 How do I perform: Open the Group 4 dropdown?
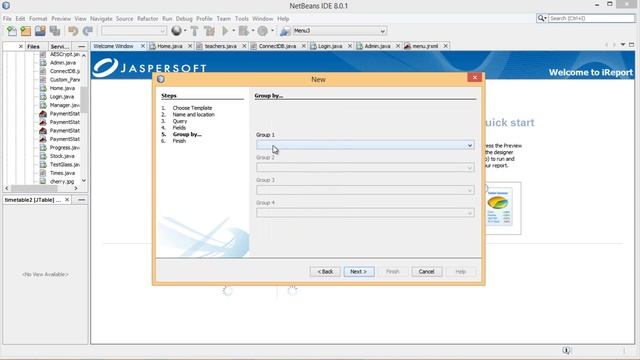pos(365,213)
